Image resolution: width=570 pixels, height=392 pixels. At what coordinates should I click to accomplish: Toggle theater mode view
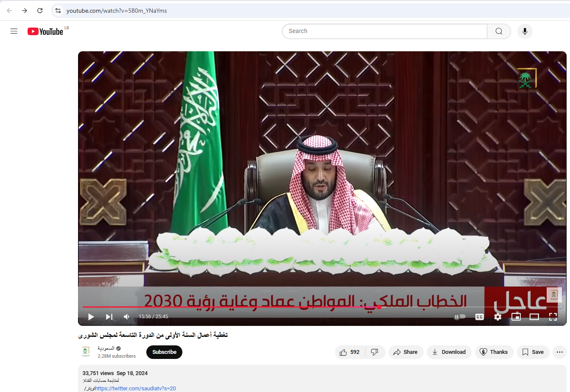pos(534,317)
